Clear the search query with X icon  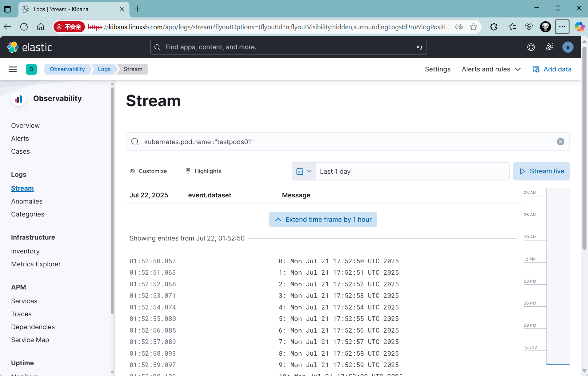point(560,142)
